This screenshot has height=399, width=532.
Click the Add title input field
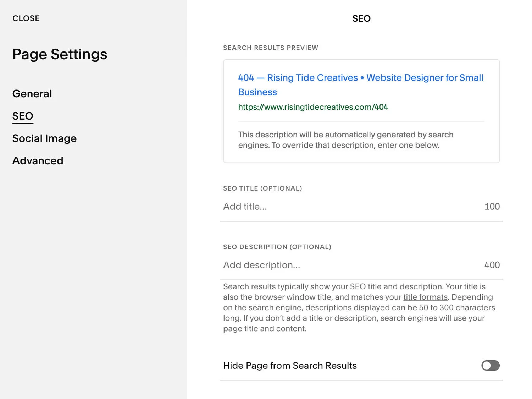pyautogui.click(x=348, y=207)
